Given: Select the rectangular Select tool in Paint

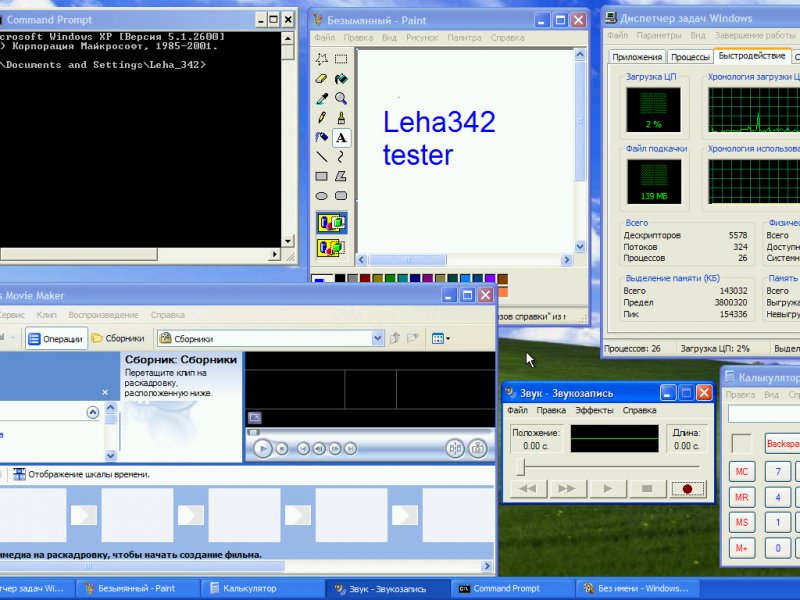Looking at the screenshot, I should pos(341,59).
